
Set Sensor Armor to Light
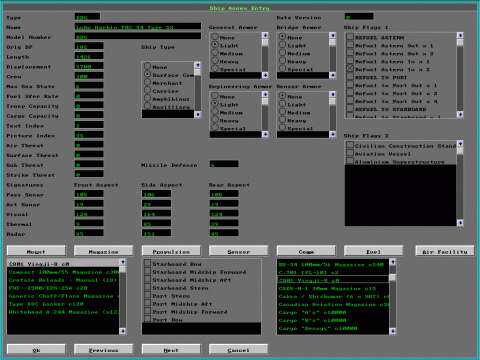pyautogui.click(x=292, y=104)
